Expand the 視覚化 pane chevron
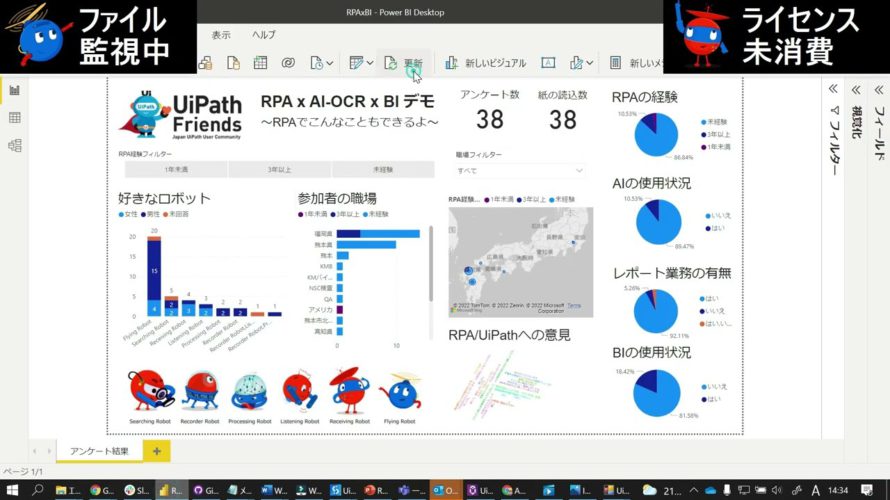 856,90
